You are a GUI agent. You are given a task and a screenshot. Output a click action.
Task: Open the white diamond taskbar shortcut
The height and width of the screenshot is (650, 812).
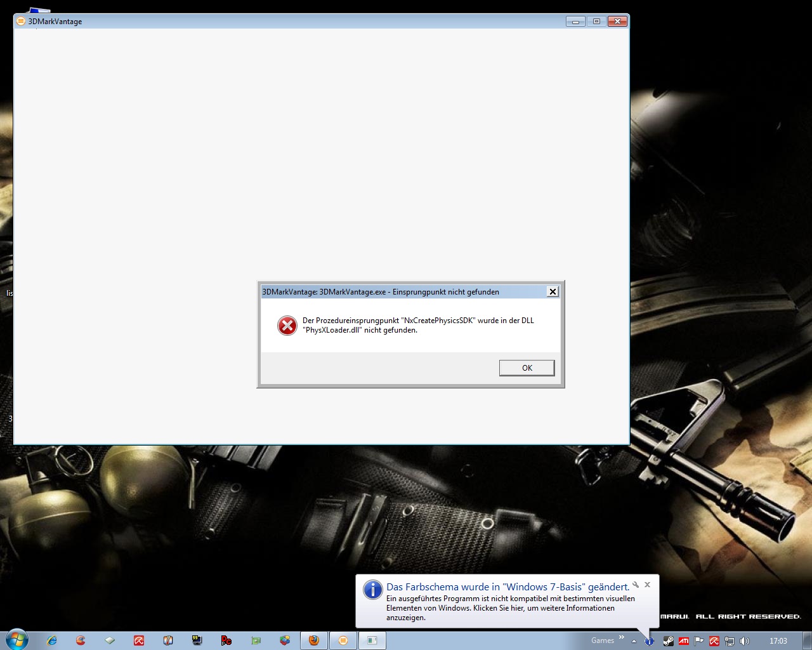pyautogui.click(x=110, y=640)
